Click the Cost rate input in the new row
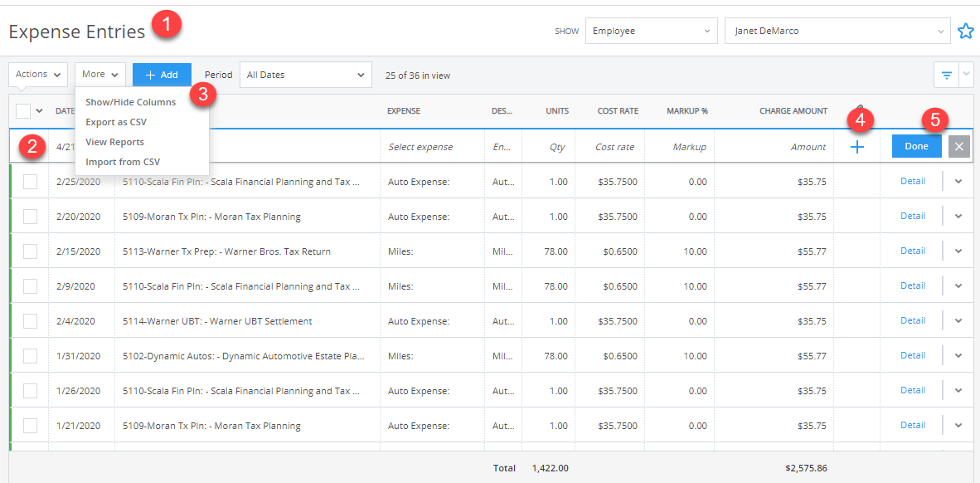The image size is (980, 483). coord(610,147)
